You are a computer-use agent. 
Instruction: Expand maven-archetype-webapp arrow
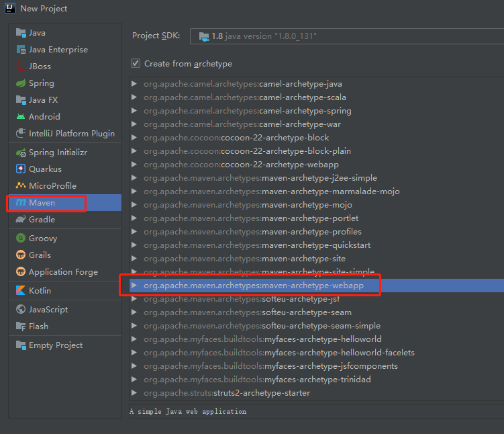point(134,286)
